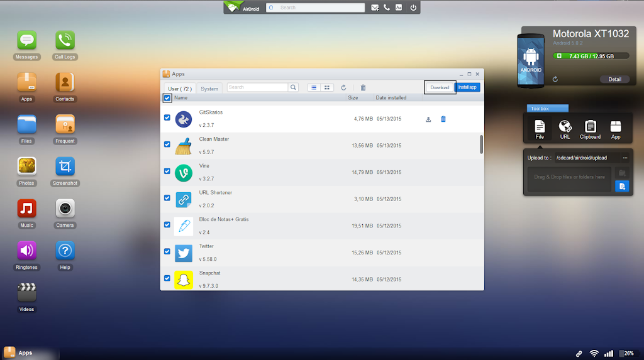Open upload path options (three dots)
Screen dimensions: 644x360
click(625, 158)
